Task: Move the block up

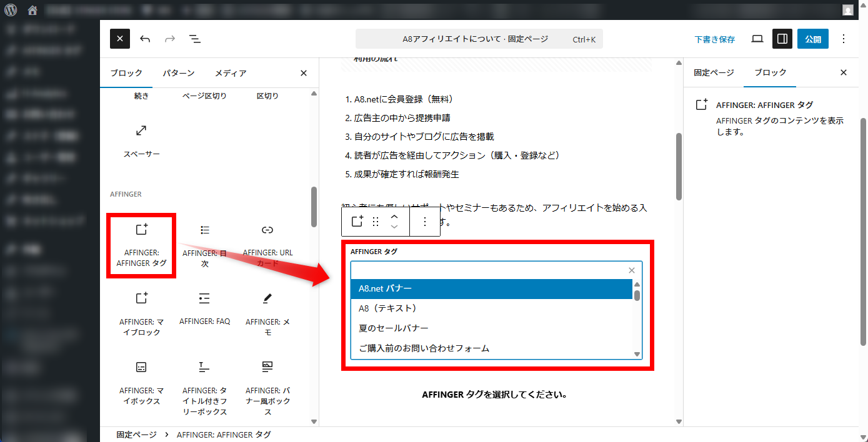Action: click(394, 216)
